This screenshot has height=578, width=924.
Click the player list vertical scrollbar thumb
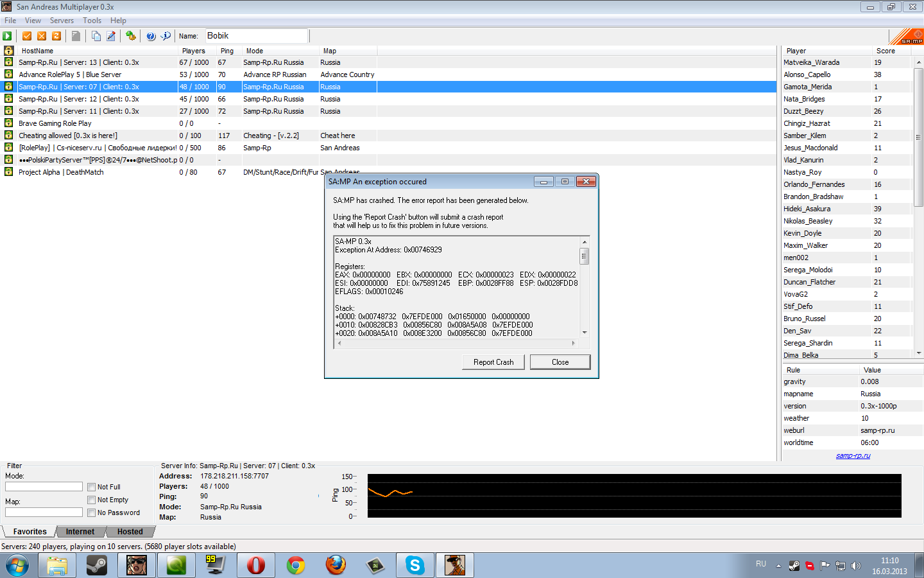point(919,137)
